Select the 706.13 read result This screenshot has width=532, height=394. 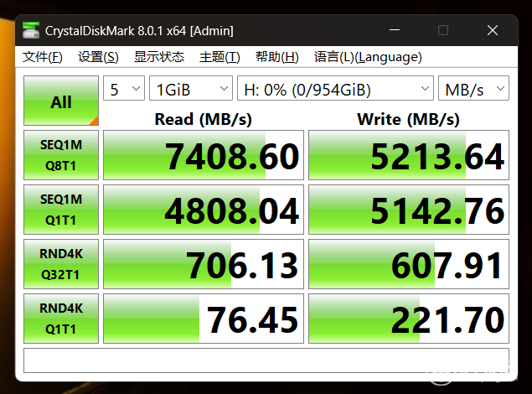click(204, 264)
